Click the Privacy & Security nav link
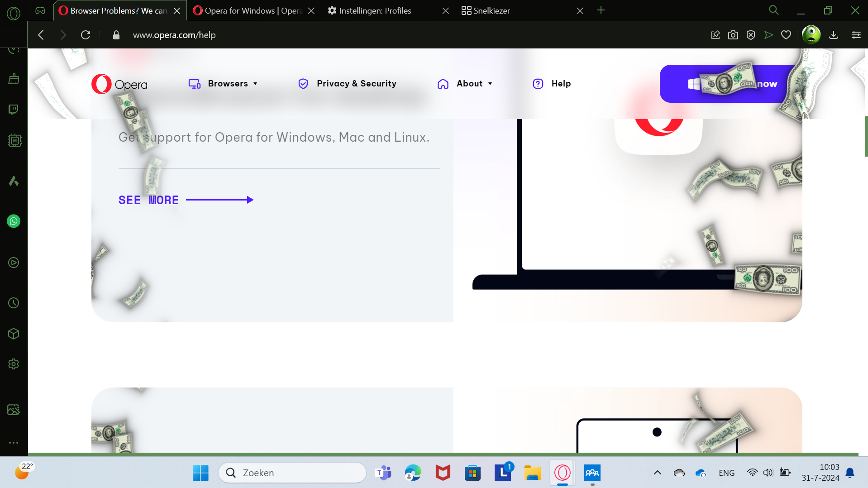 pyautogui.click(x=347, y=84)
